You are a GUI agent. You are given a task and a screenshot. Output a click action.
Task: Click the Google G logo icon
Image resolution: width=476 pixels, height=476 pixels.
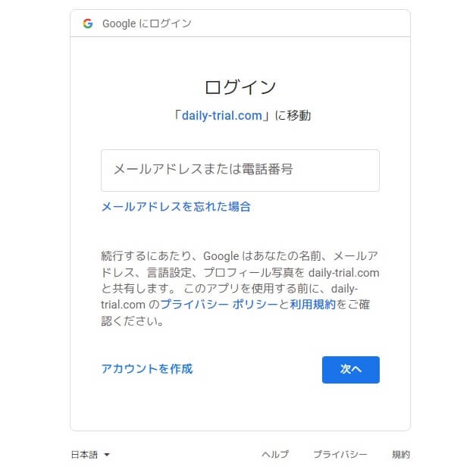[88, 23]
